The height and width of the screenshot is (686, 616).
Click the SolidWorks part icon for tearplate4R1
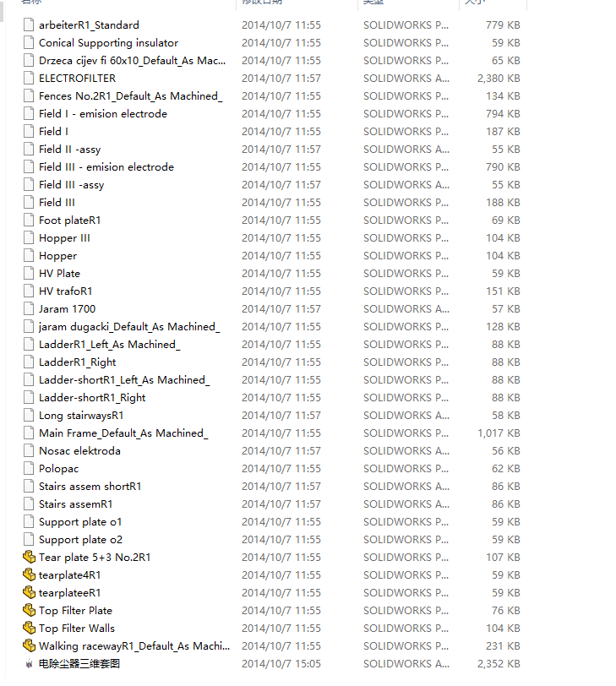29,574
